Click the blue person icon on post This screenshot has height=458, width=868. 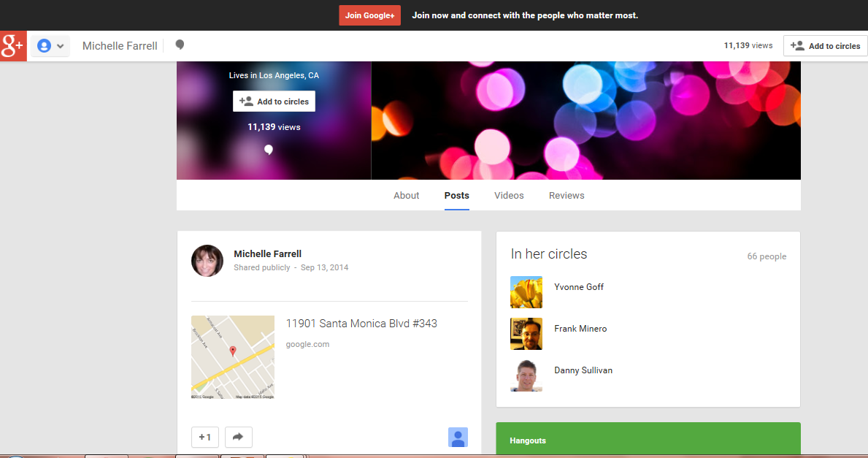coord(458,438)
